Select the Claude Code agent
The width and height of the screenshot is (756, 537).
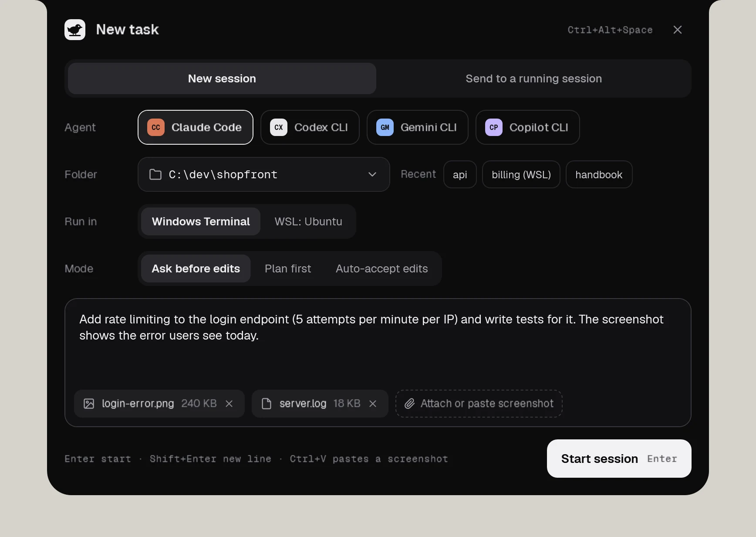click(196, 127)
